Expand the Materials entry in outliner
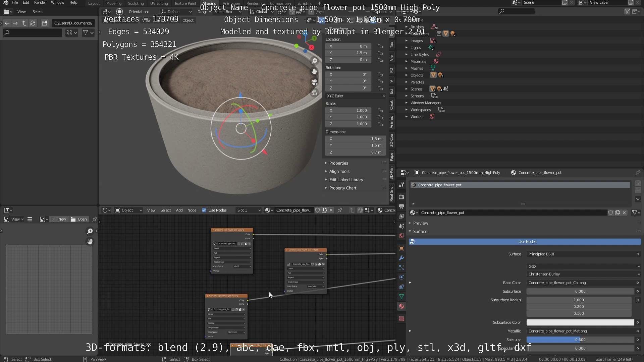Image resolution: width=644 pixels, height=362 pixels. coord(406,61)
